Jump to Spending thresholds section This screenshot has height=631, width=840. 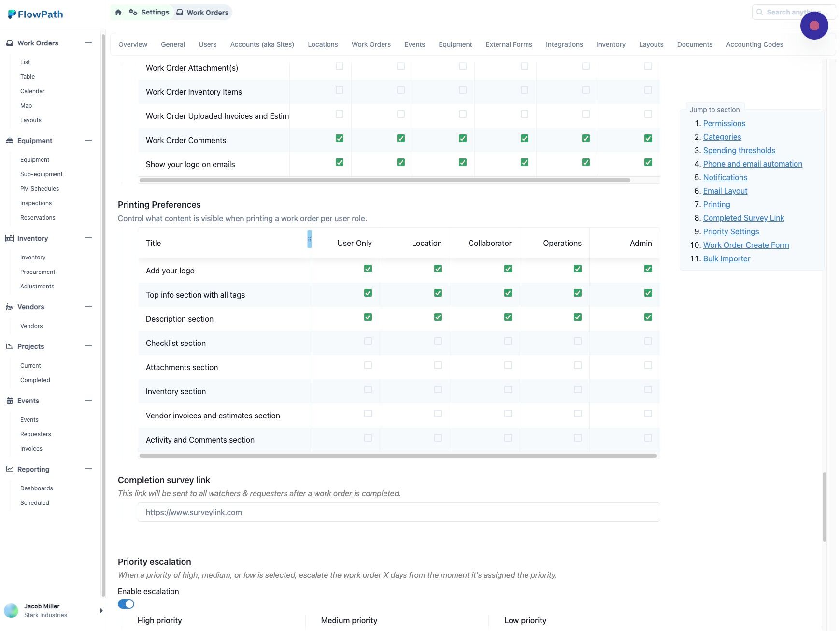coord(739,150)
